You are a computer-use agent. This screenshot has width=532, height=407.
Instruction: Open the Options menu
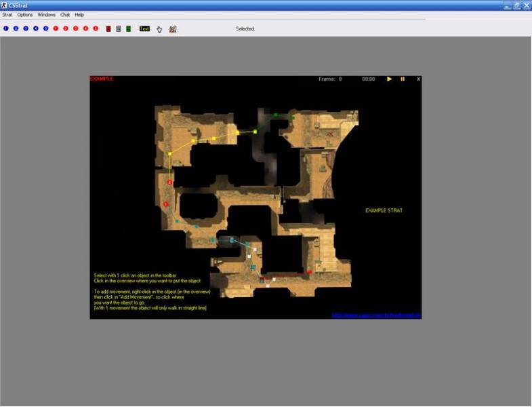coord(25,15)
